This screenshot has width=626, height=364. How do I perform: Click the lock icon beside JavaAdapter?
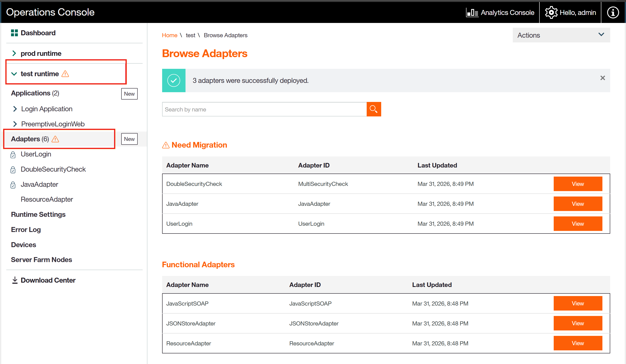(13, 185)
